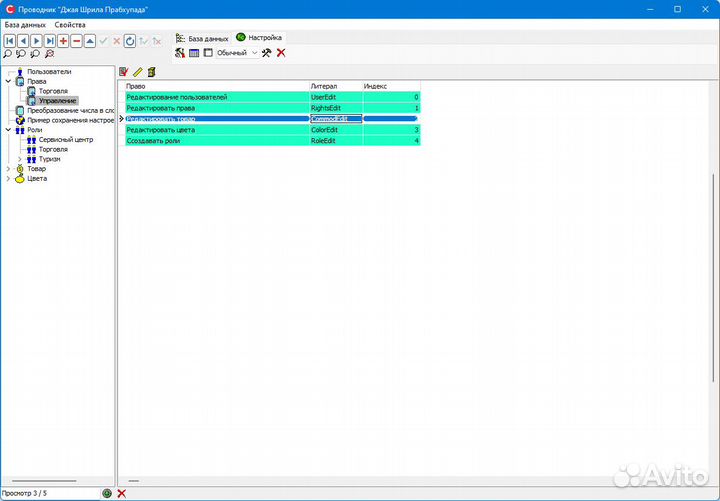The height and width of the screenshot is (501, 720).
Task: Add a new record with red plus
Action: [63, 41]
